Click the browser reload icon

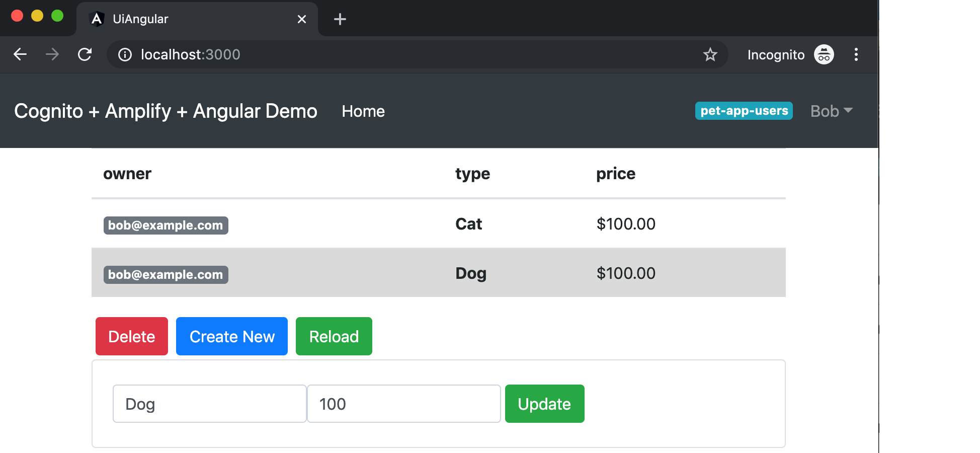click(85, 54)
